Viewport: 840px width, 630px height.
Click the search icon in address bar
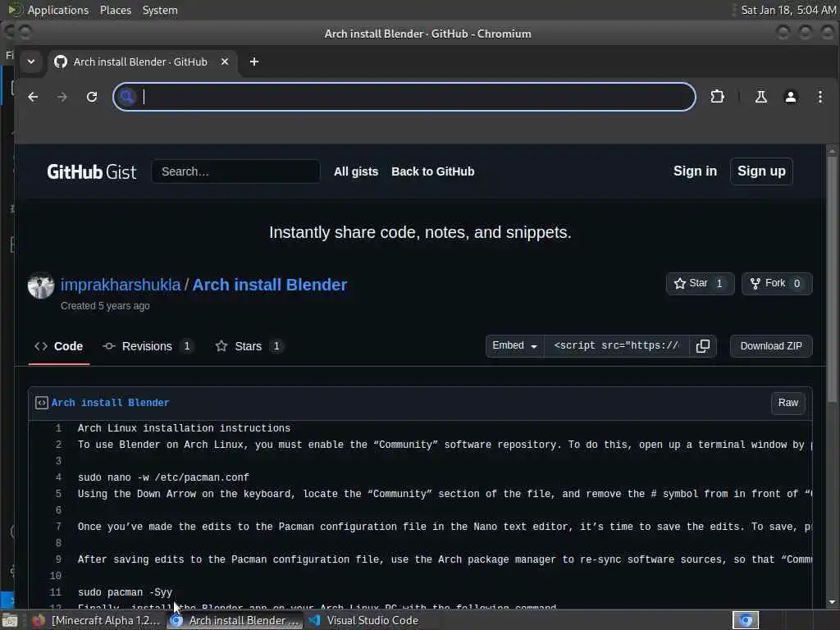click(x=127, y=97)
